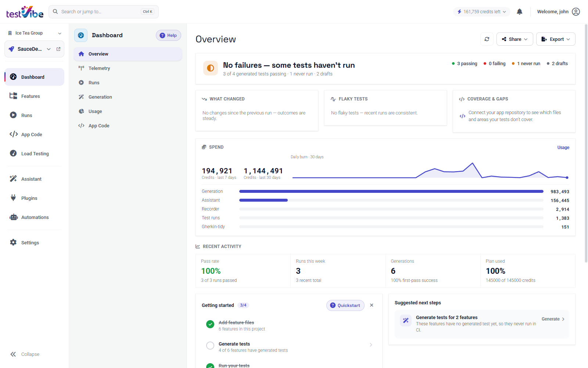Screen dimensions: 588x368
Task: Click the App Code brackets icon in main sidebar
Action: (14, 134)
